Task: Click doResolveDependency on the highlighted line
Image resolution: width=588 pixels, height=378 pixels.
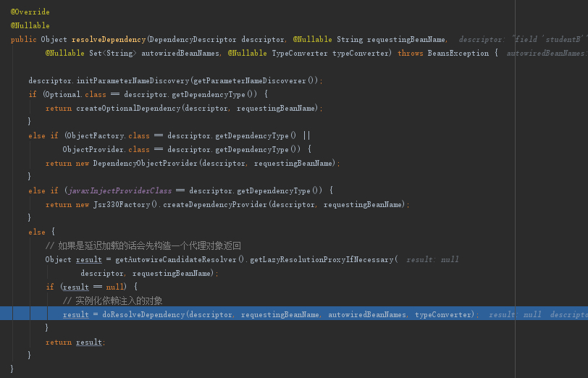Action: 143,314
